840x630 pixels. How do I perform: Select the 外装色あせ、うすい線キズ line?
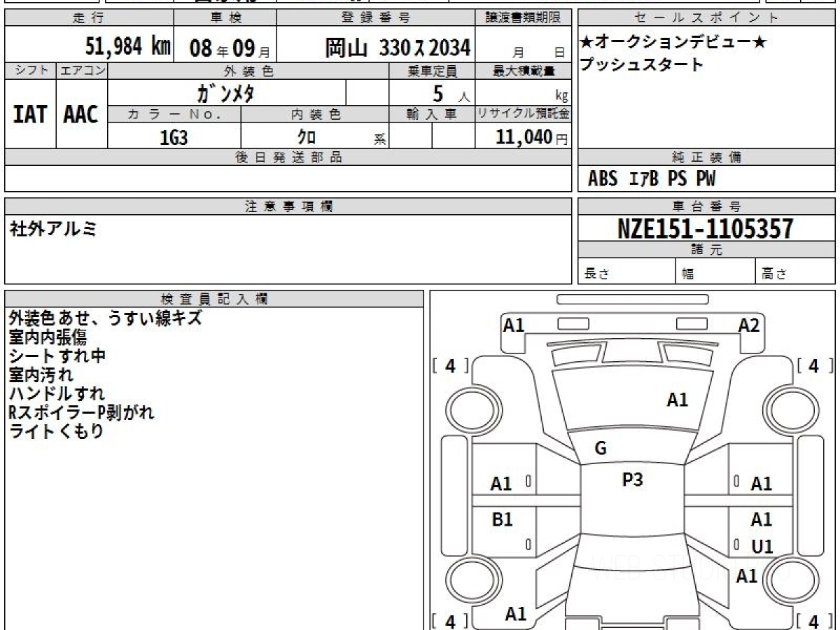106,318
